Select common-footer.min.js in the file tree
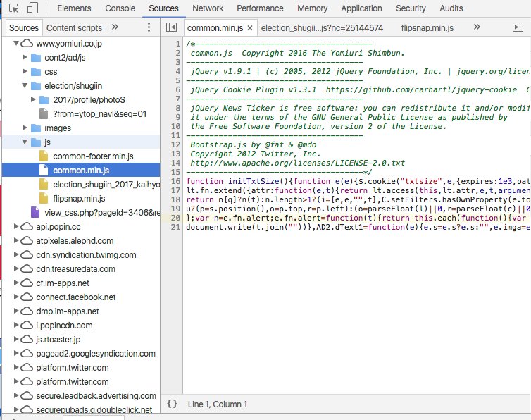Viewport: 531px width, 420px height. pos(93,156)
